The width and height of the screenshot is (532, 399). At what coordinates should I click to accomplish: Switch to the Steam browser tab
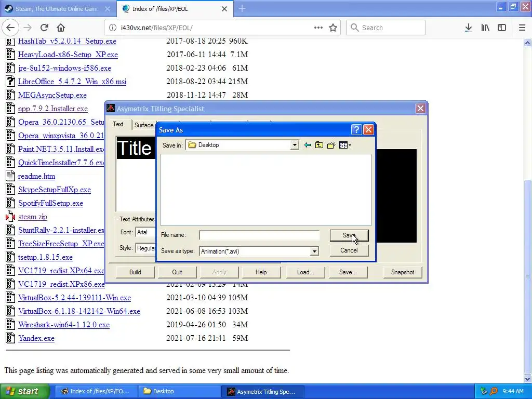point(58,9)
